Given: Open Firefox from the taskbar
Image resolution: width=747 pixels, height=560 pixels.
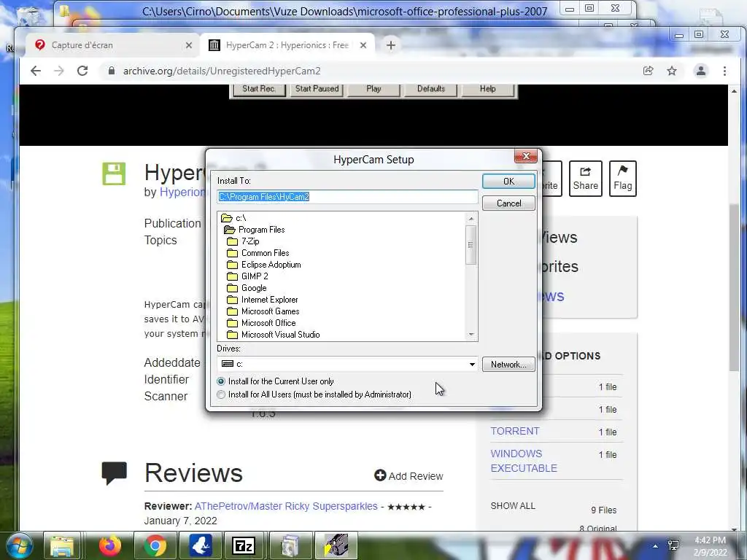Looking at the screenshot, I should (x=109, y=545).
